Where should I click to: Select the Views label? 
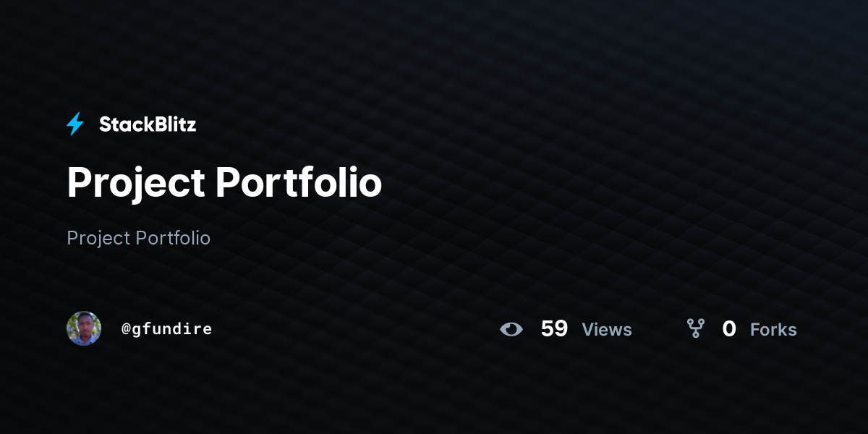[x=607, y=330]
